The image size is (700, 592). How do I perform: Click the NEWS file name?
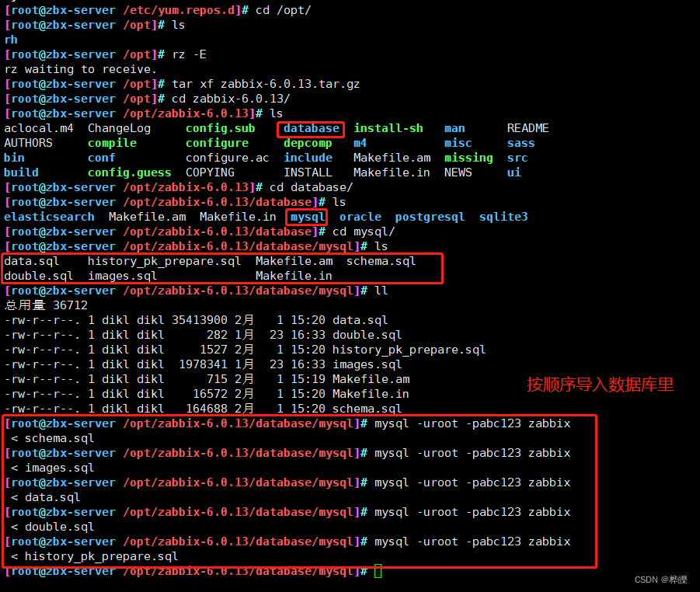tap(458, 172)
